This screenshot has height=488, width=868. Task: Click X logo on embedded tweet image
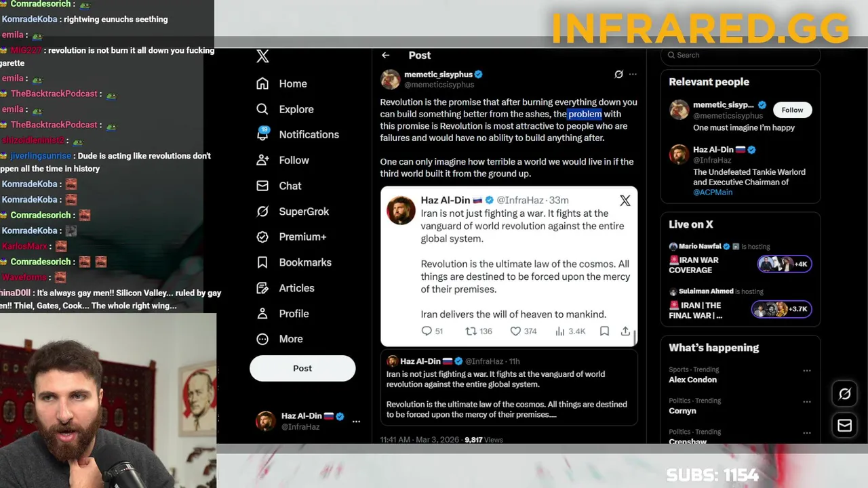pos(625,201)
